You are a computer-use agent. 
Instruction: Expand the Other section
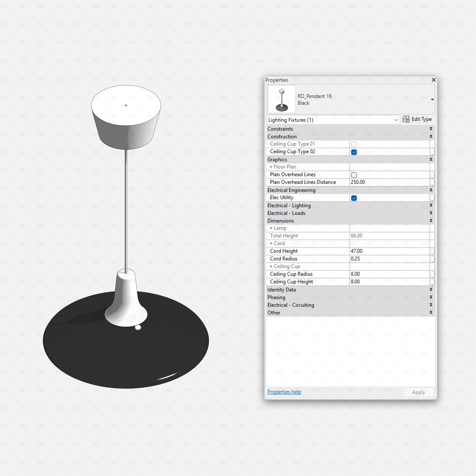pyautogui.click(x=431, y=312)
